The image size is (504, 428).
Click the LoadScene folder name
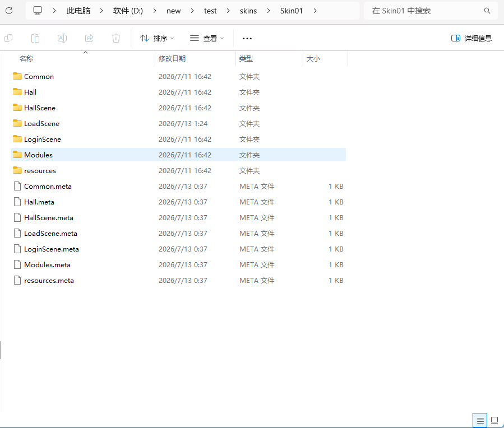42,124
